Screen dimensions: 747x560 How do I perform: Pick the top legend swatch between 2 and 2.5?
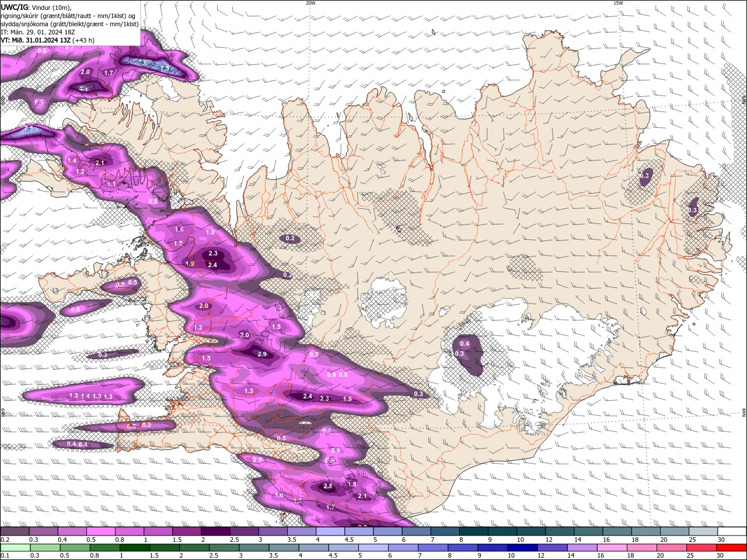[215, 531]
